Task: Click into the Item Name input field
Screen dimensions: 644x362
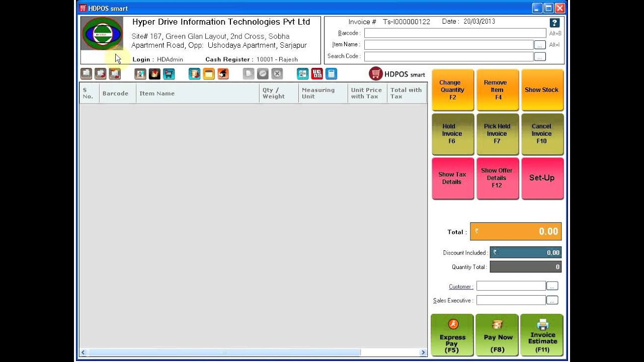Action: 449,45
